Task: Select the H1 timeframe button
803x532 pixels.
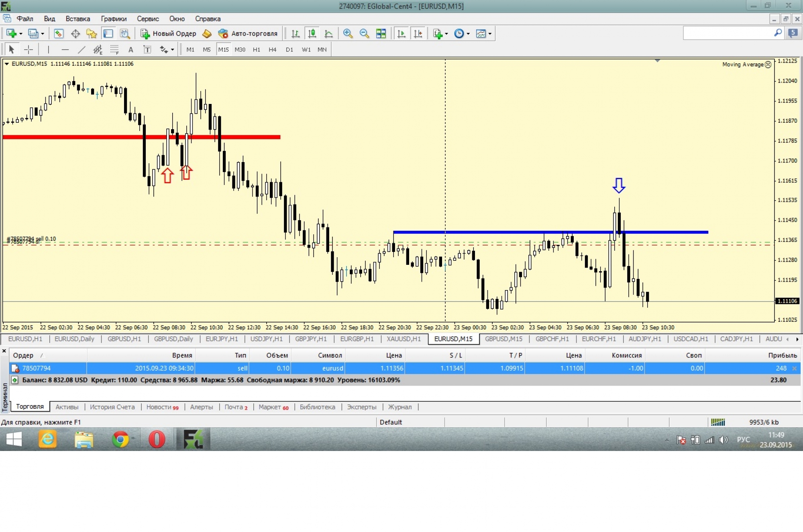Action: 256,50
